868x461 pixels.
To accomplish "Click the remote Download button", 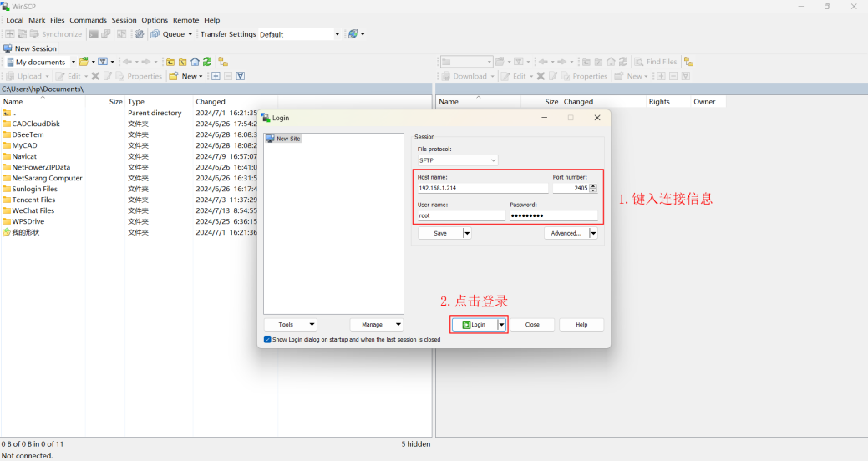I will click(464, 76).
